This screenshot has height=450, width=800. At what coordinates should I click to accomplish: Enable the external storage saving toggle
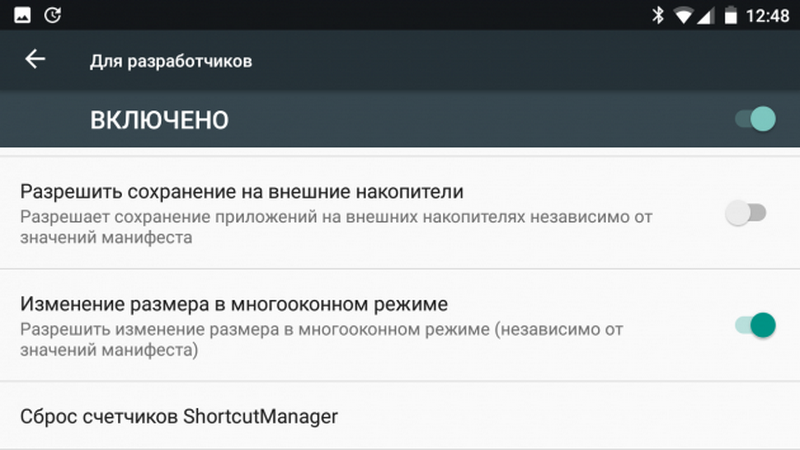coord(746,213)
